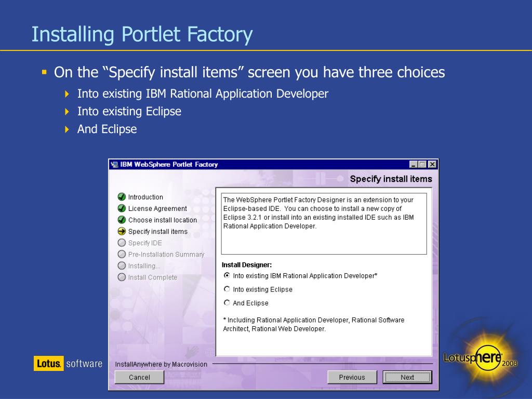Click IBM WebSphere Portlet Factory title bar icon

(114, 165)
